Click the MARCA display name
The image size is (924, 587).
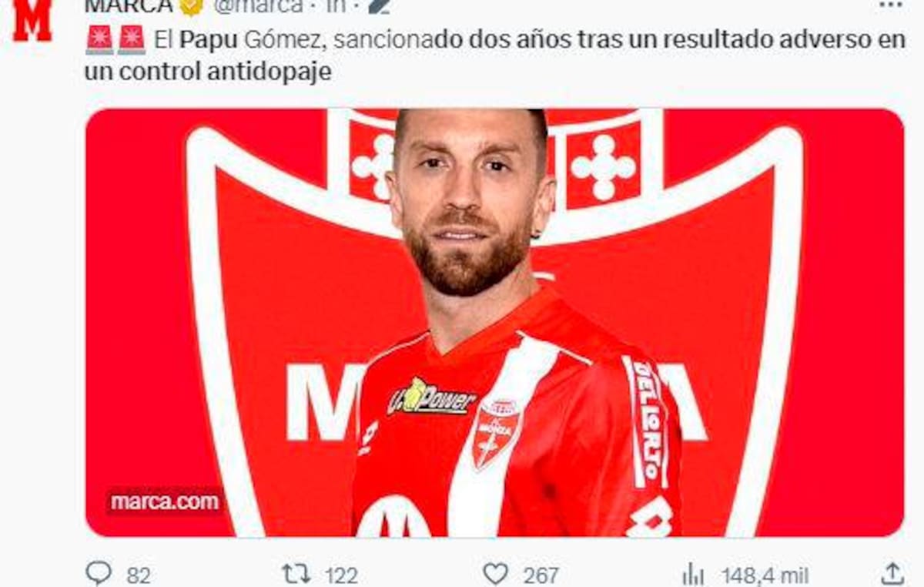pyautogui.click(x=129, y=6)
